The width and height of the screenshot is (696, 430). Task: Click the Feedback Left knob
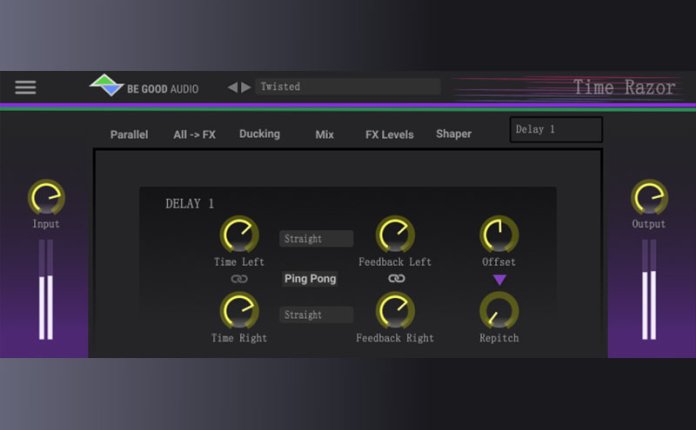(x=395, y=235)
